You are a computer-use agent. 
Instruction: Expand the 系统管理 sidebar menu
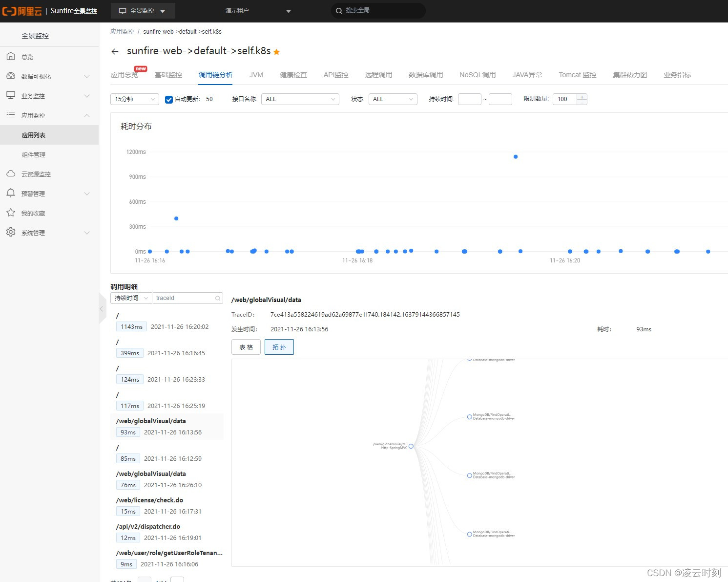(87, 233)
